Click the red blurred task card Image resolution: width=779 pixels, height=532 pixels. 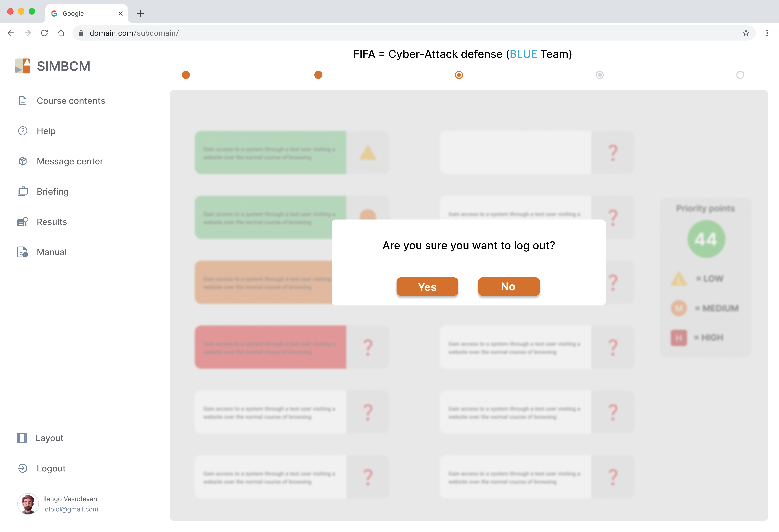(270, 347)
